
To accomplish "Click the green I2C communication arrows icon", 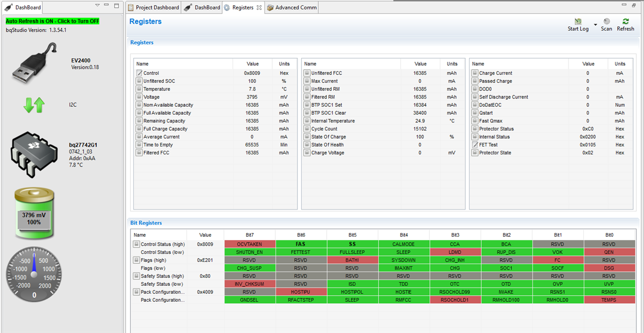I will pyautogui.click(x=34, y=105).
